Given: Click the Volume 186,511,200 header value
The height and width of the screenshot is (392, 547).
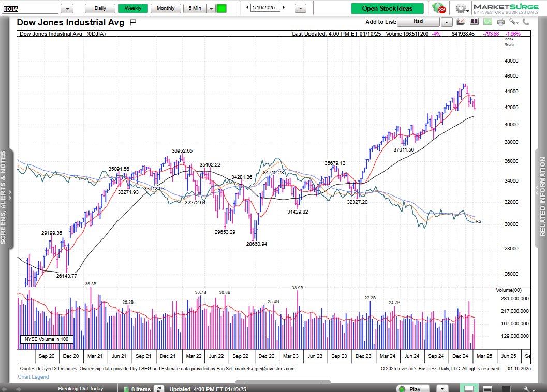Looking at the screenshot, I should point(407,34).
